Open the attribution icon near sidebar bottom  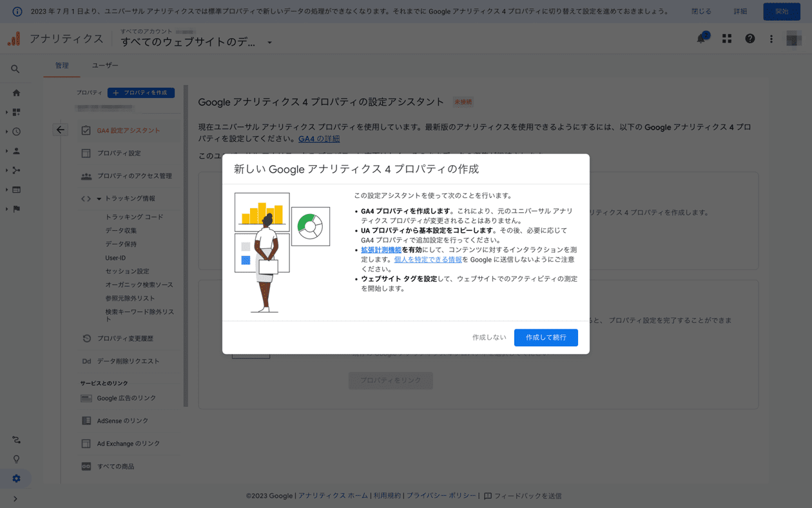pyautogui.click(x=16, y=440)
